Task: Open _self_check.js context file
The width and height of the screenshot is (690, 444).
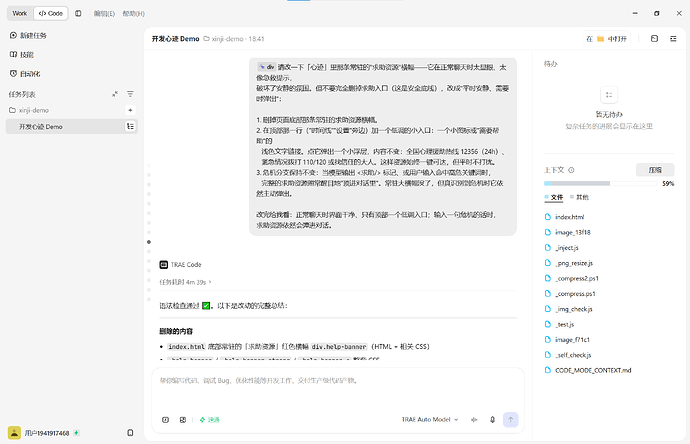Action: [568, 355]
